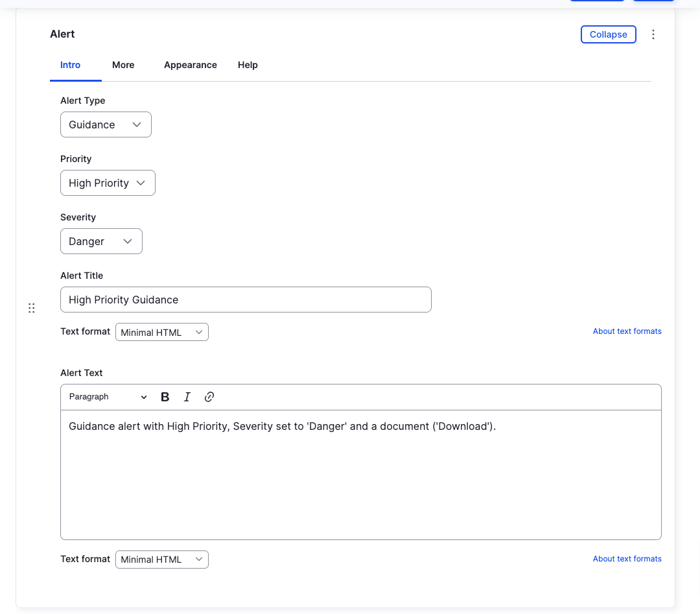Collapse the Alert section
700x614 pixels.
(x=608, y=34)
